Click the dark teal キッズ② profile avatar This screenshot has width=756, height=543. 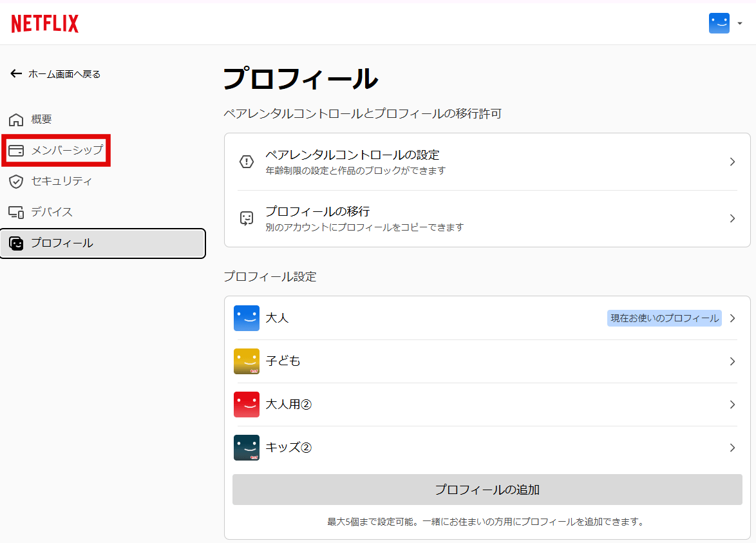click(x=247, y=448)
